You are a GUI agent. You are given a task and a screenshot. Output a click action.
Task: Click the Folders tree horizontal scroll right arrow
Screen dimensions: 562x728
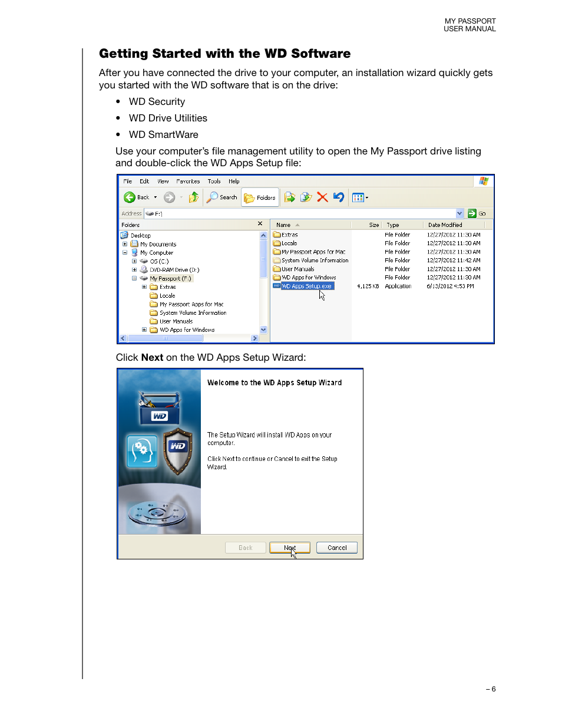254,338
